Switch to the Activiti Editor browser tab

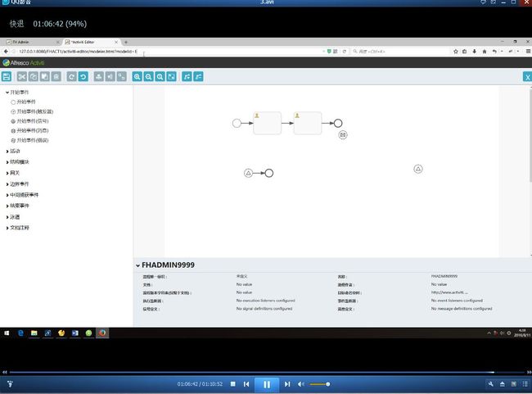89,42
